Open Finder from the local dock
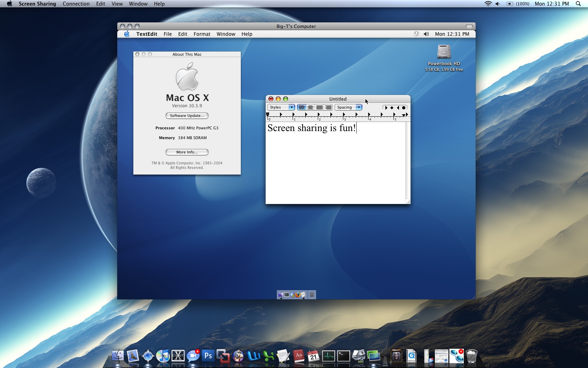Viewport: 588px width, 368px height. (x=118, y=356)
